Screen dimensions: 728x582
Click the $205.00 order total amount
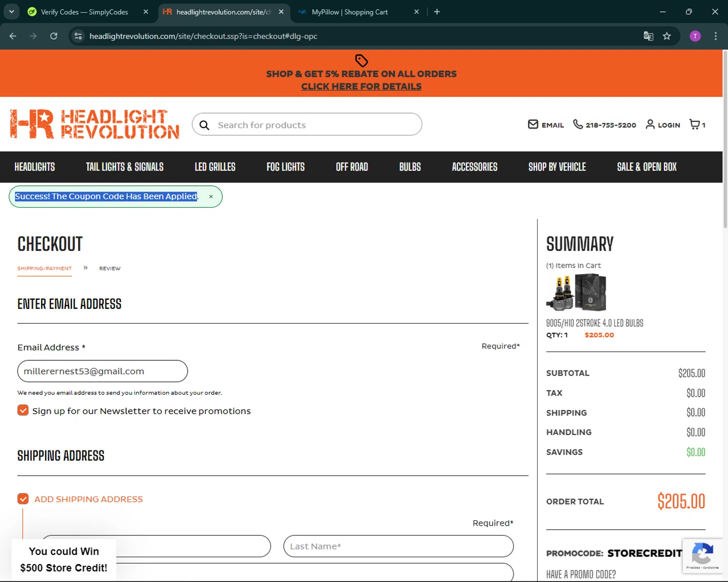681,501
